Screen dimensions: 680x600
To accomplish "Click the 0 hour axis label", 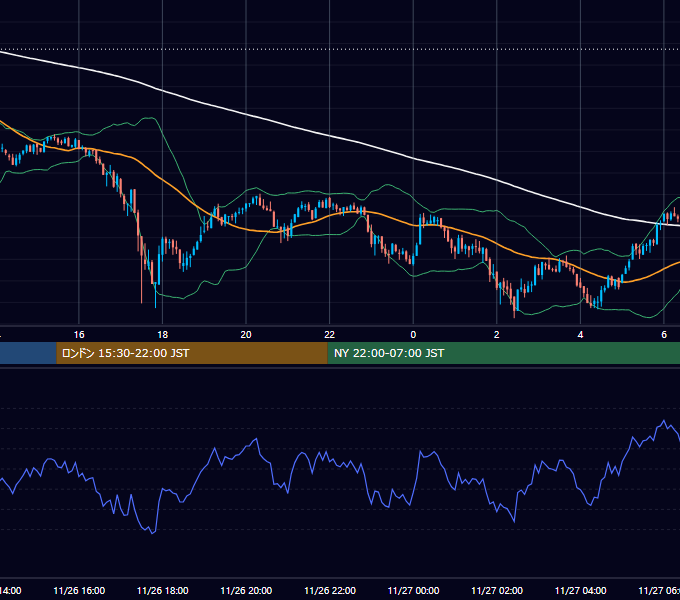I will point(413,335).
